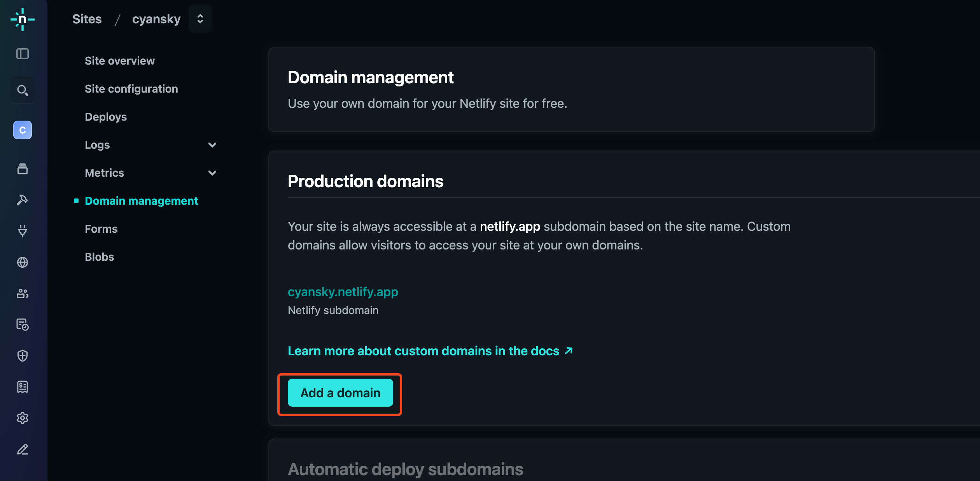Click the Automatic deploy subdomains heading

coord(406,469)
